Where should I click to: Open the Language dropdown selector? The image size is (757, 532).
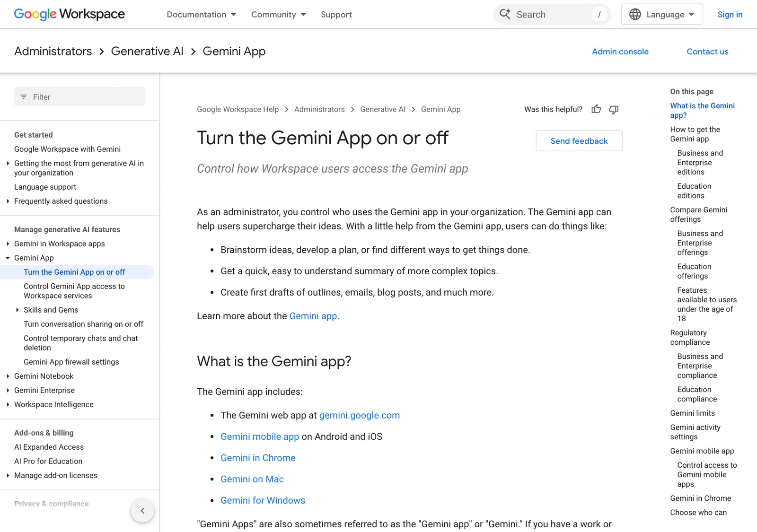[x=662, y=14]
